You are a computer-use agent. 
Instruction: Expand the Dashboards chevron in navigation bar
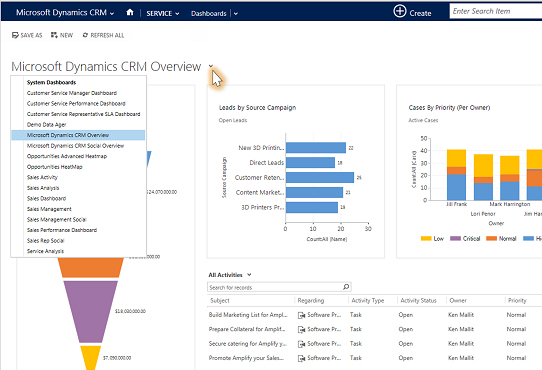pos(236,13)
